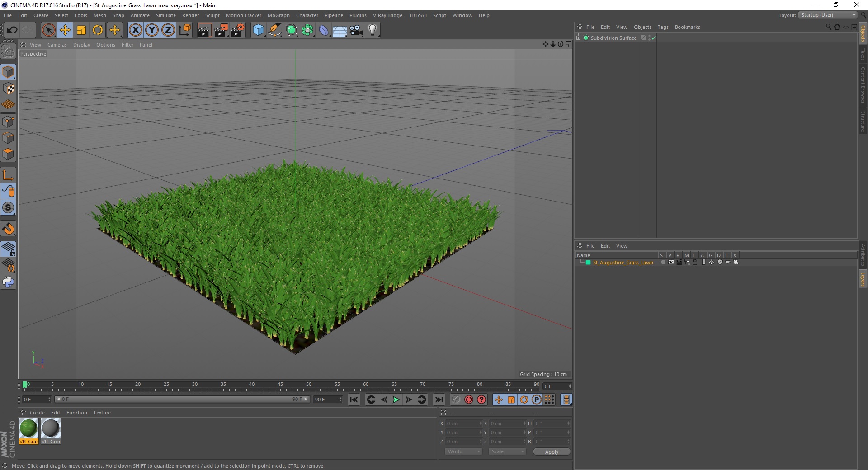Open the Array modeling objects icon
This screenshot has height=470, width=868.
(307, 30)
